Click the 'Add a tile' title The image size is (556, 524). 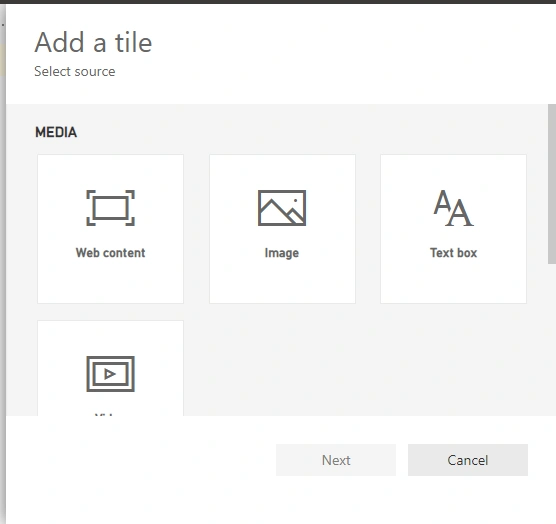coord(93,42)
